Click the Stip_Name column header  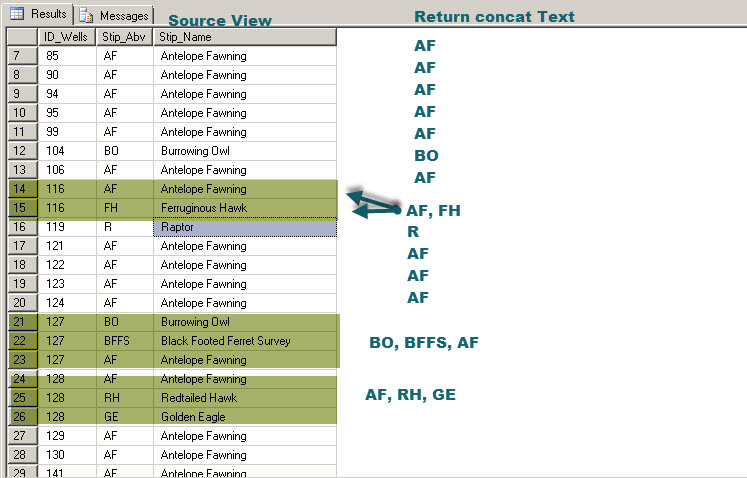coord(245,37)
